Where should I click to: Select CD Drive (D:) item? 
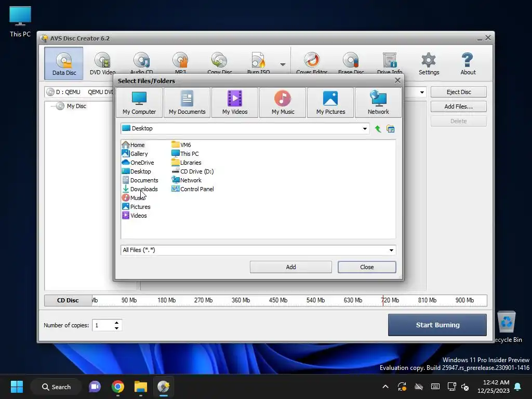coord(193,171)
